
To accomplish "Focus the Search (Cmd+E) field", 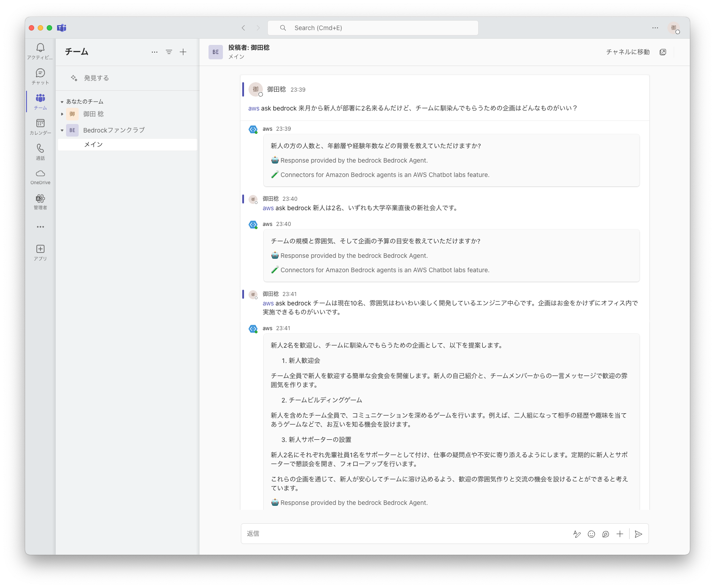I will [373, 28].
